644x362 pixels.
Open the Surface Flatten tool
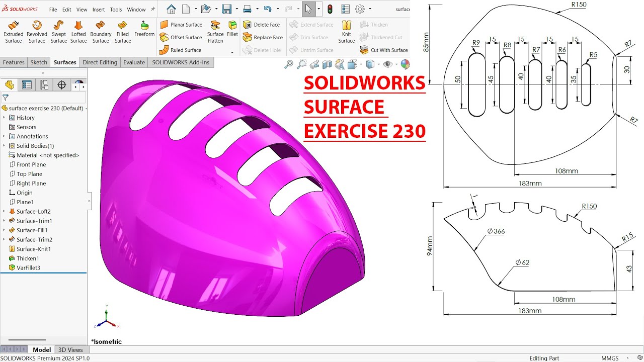pos(215,32)
